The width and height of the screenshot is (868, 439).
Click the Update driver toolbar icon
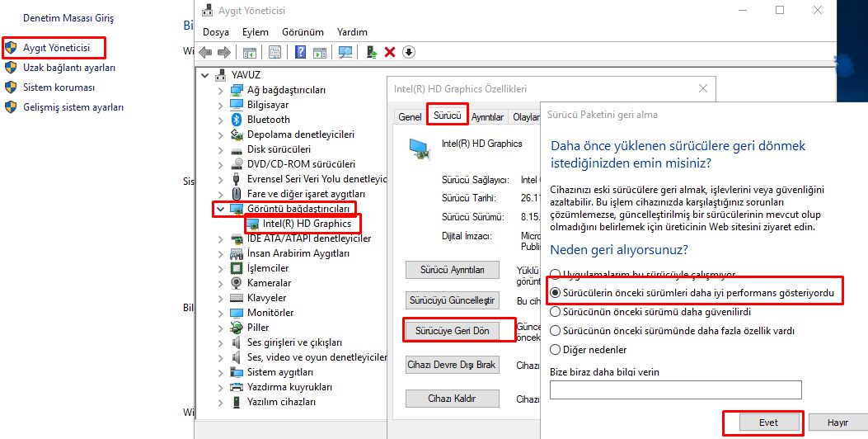point(372,52)
